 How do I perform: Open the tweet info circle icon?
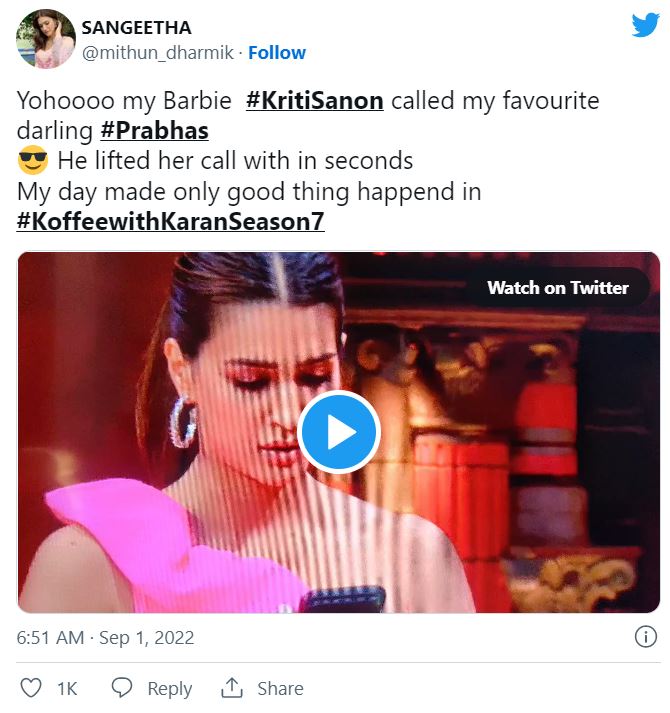tap(645, 637)
